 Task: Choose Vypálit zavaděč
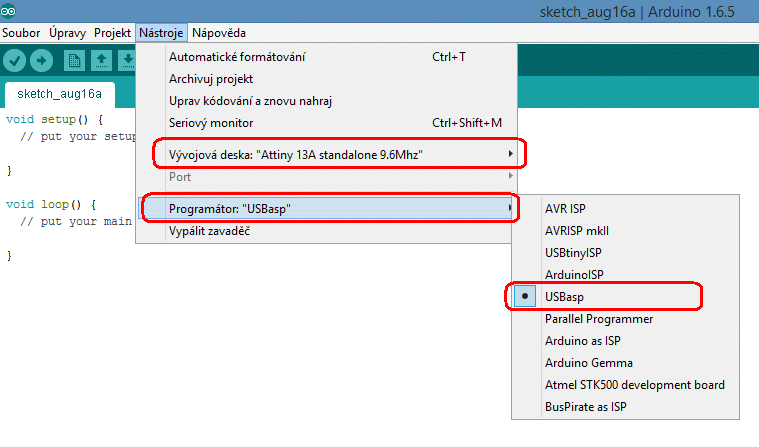point(324,231)
